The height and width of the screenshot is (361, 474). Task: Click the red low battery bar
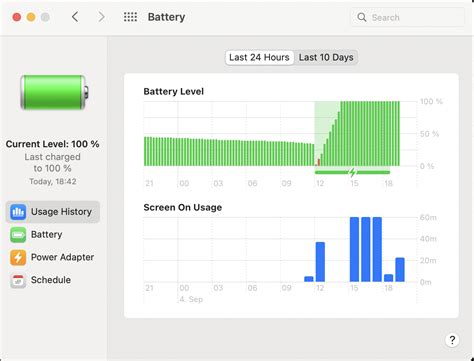click(x=318, y=162)
